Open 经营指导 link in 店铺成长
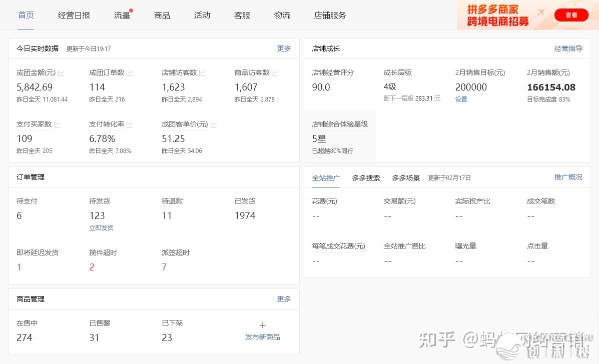Screen dimensions: 599x364 568,48
